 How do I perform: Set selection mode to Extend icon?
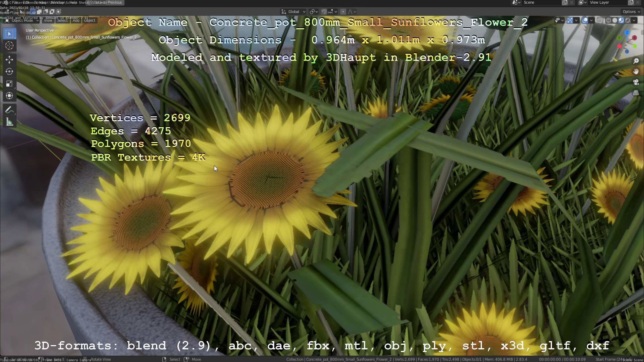pos(39,12)
